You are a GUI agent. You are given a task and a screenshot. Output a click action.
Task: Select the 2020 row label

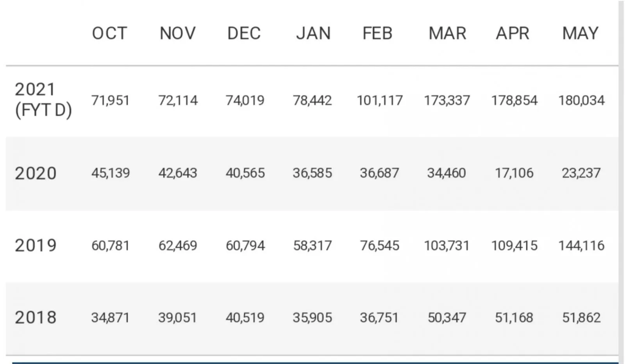click(x=36, y=173)
